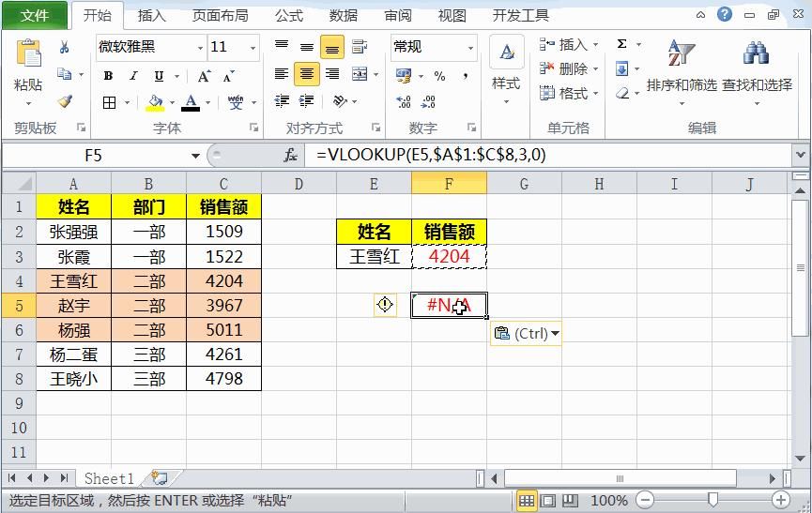The image size is (812, 513).
Task: Click the Insert Function fx icon
Action: [x=290, y=155]
